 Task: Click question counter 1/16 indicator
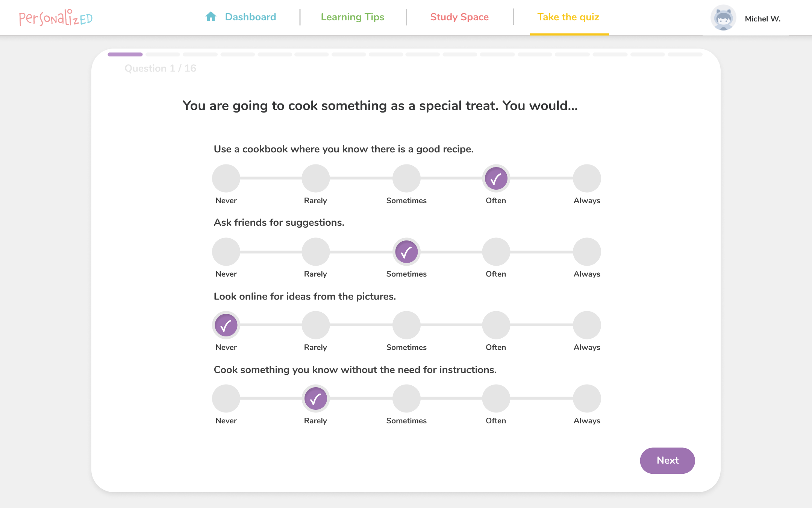pos(161,68)
